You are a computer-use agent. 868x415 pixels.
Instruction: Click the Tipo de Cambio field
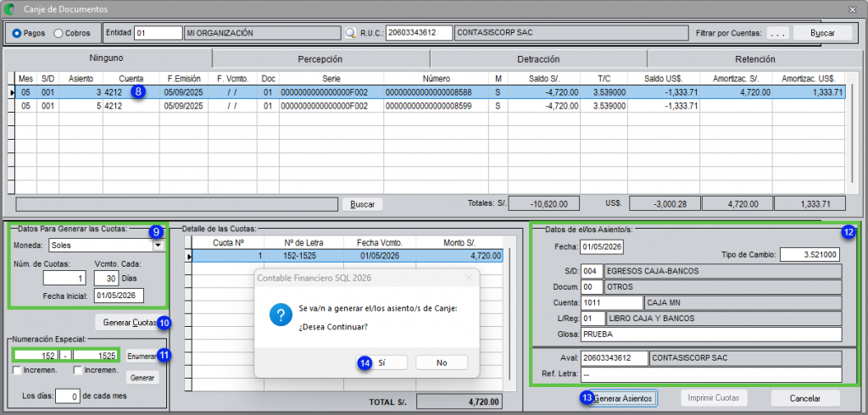click(x=810, y=255)
